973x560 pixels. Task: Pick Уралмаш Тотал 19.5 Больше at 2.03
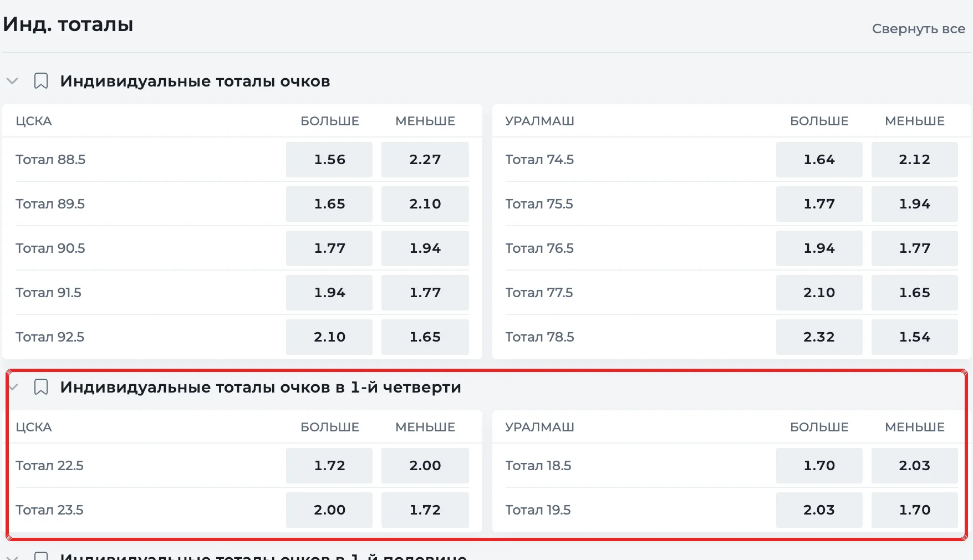click(x=819, y=510)
